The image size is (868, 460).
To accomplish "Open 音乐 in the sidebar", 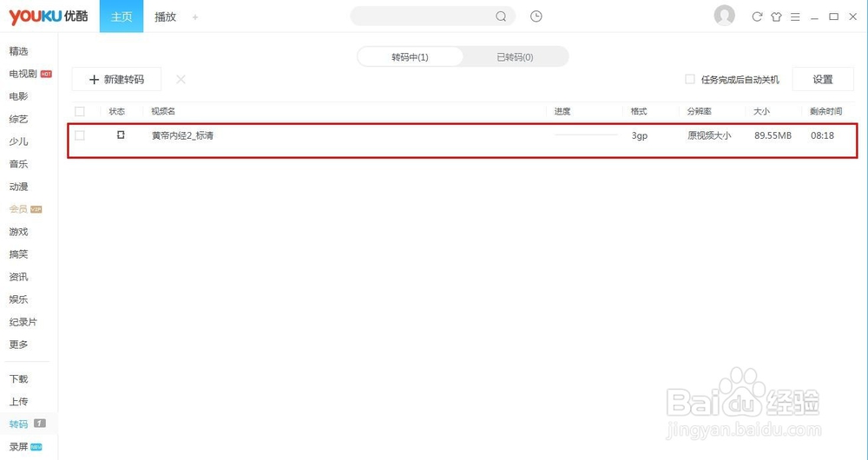I will pos(18,164).
